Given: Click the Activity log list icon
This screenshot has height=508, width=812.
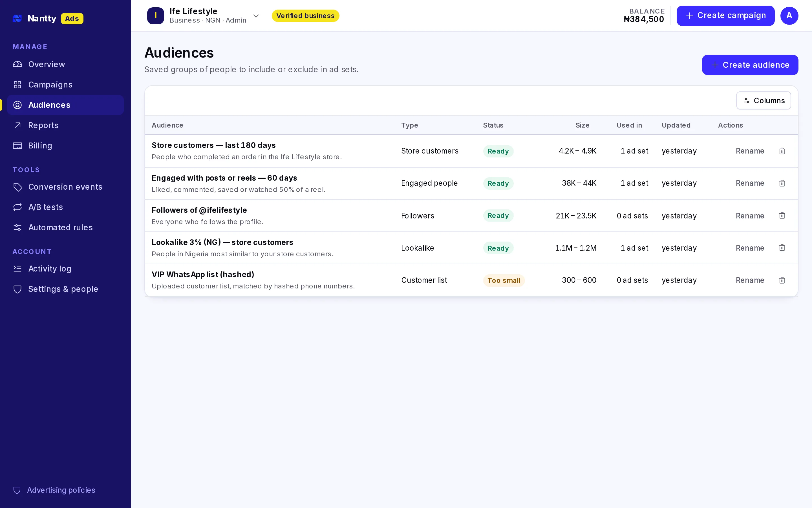Looking at the screenshot, I should tap(17, 268).
